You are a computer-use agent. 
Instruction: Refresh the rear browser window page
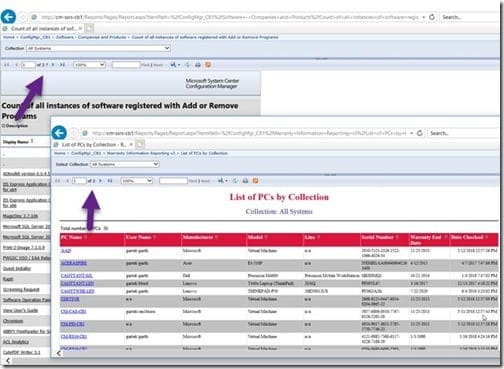coord(432,17)
